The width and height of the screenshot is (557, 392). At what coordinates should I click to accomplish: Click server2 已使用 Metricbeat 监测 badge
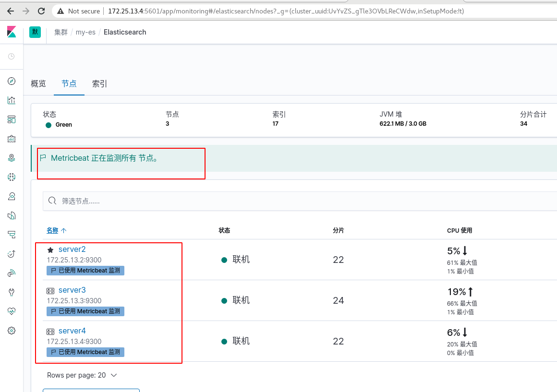pyautogui.click(x=85, y=271)
